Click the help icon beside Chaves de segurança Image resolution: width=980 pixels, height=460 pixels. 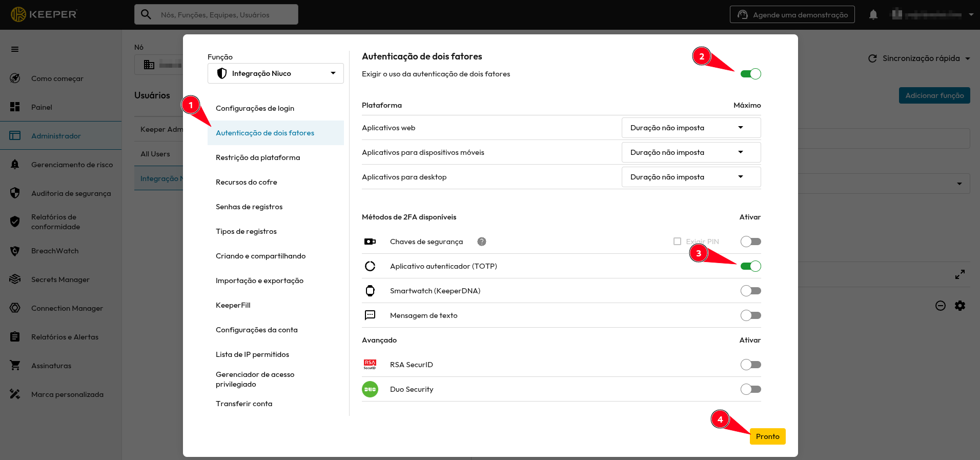(x=482, y=242)
